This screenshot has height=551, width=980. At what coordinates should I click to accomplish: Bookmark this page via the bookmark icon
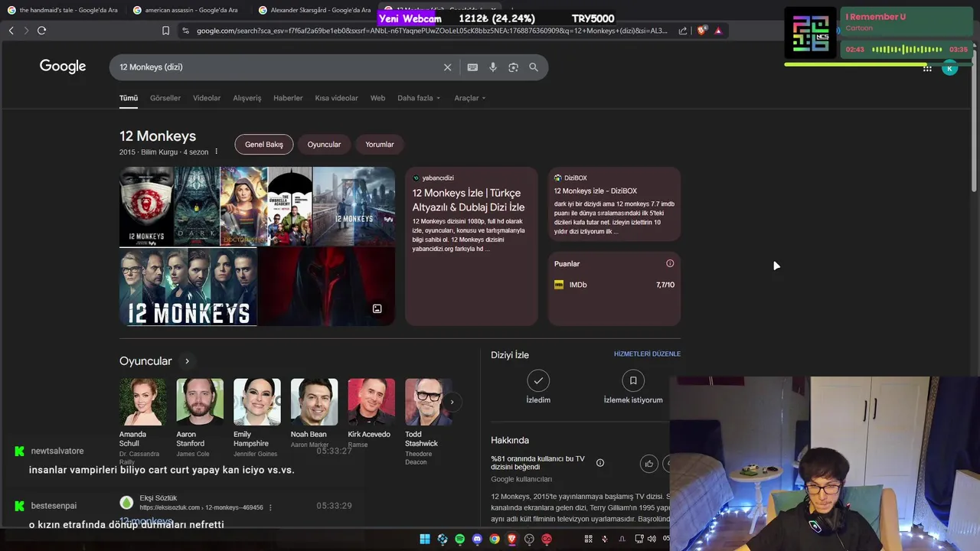pyautogui.click(x=165, y=31)
